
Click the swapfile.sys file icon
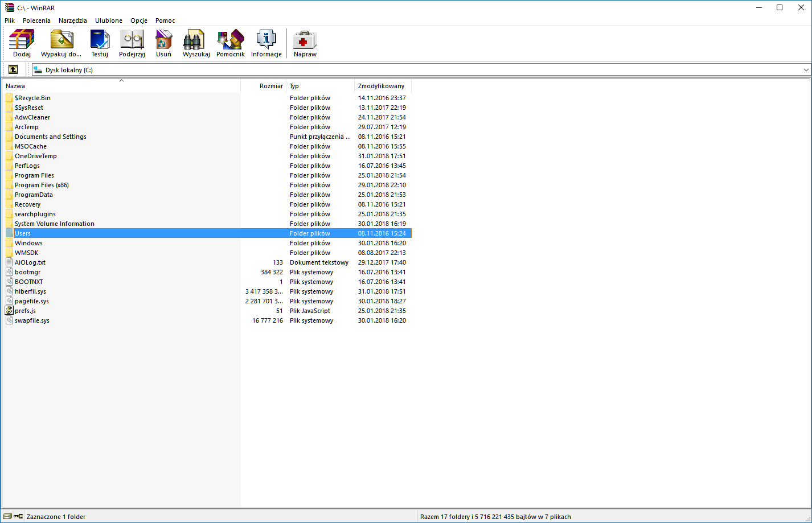click(x=9, y=320)
